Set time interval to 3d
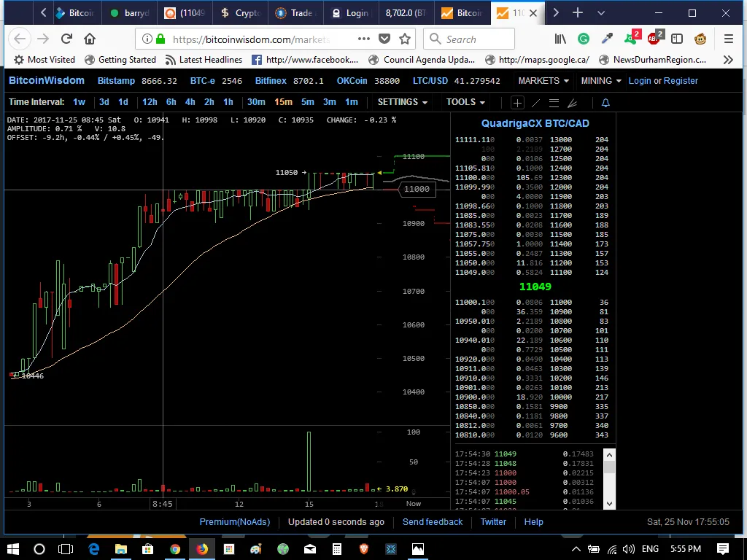747x560 pixels. 104,102
